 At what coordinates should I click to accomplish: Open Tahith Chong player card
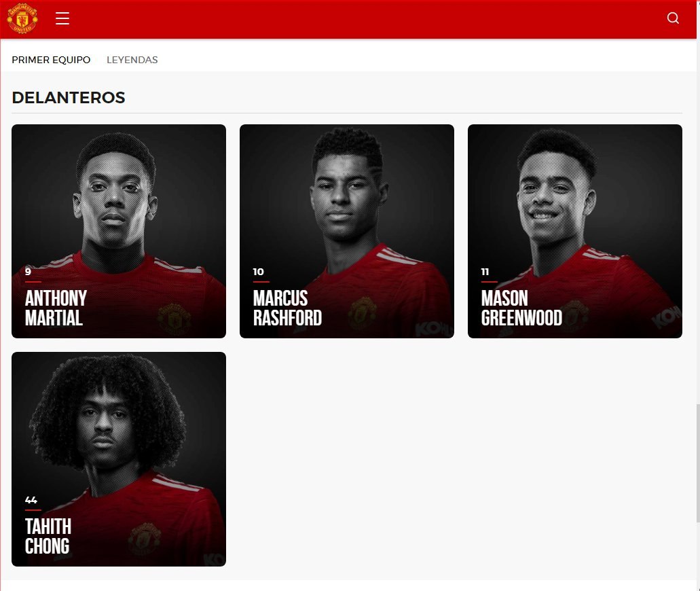(x=119, y=459)
